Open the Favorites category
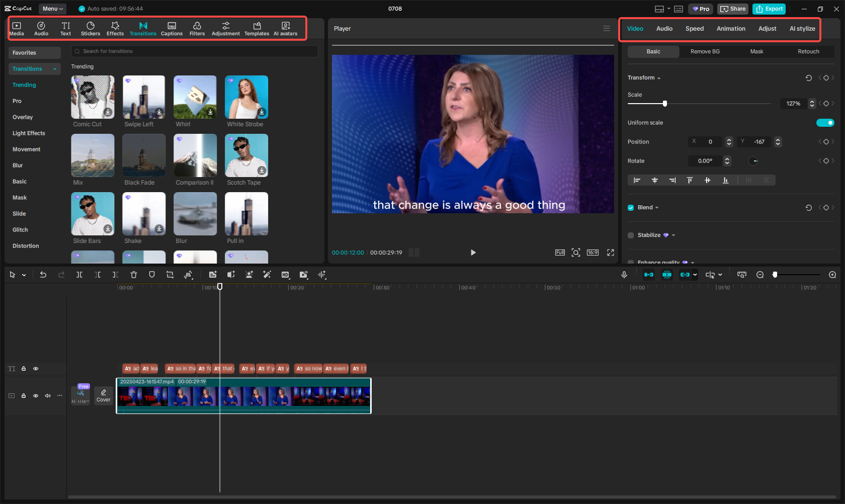The width and height of the screenshot is (845, 504). [x=34, y=53]
